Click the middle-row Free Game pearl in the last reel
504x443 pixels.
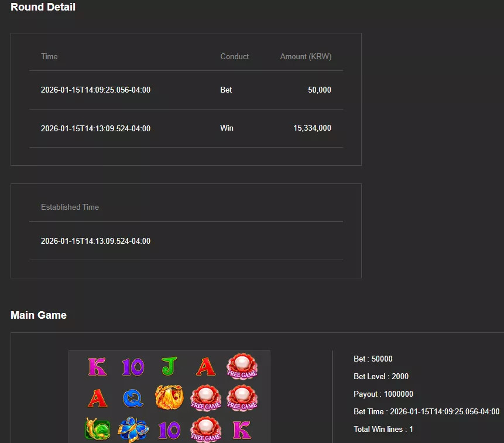[242, 398]
